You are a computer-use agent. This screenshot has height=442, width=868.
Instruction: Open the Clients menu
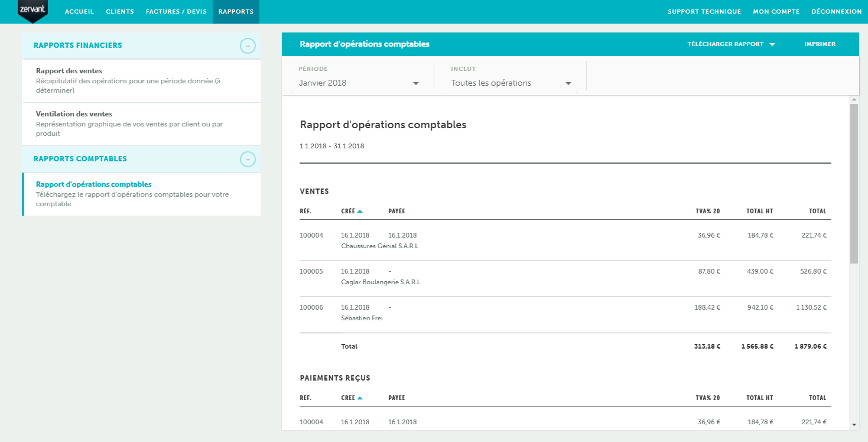click(120, 12)
